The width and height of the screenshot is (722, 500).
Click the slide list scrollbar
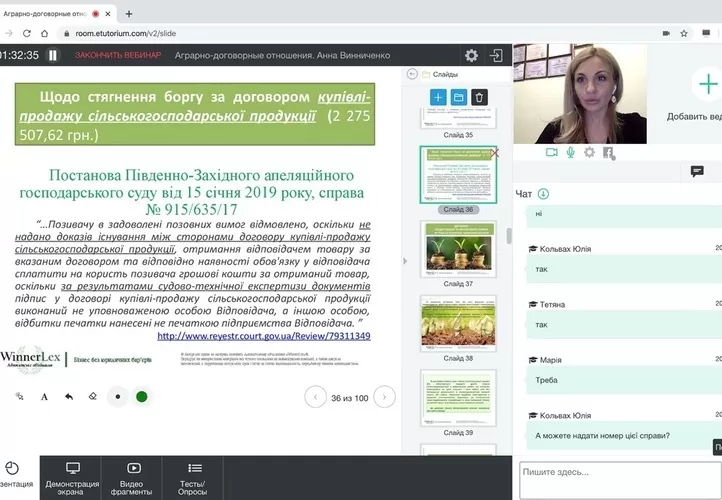pyautogui.click(x=509, y=236)
